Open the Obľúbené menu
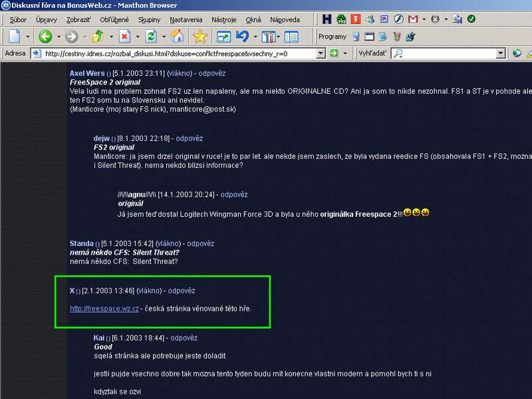Viewport: 532px width, 399px height. 114,20
